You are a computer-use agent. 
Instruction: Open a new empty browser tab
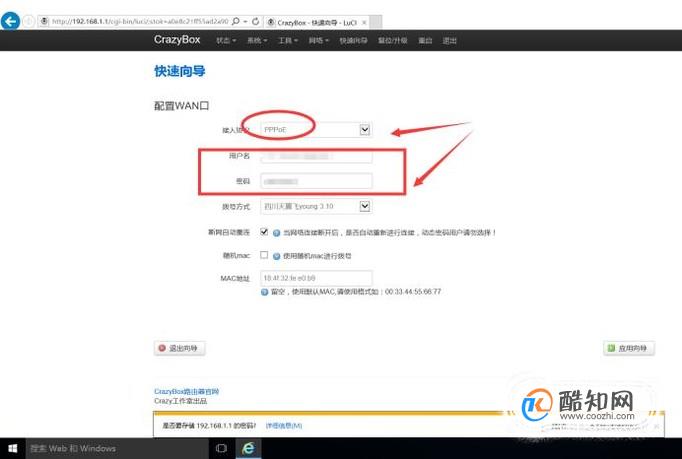tap(376, 22)
